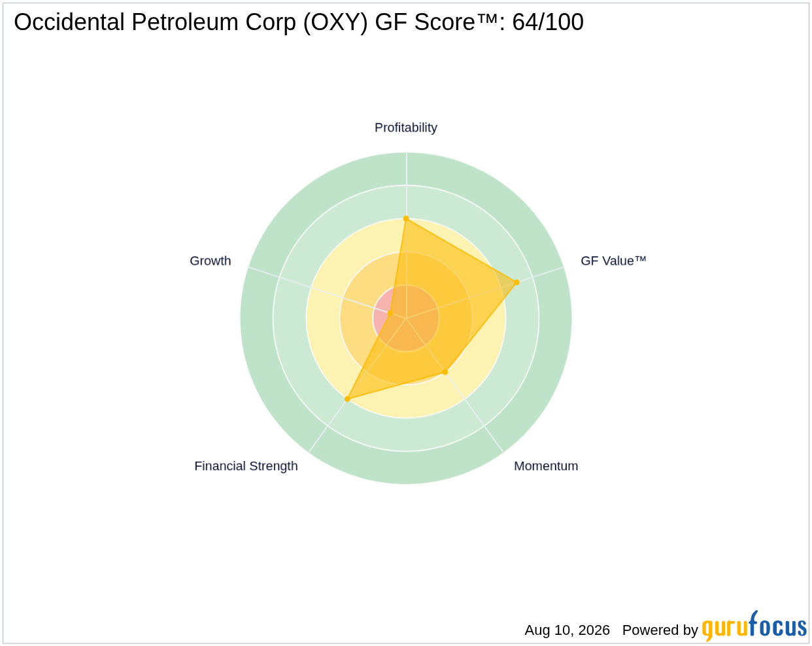Image resolution: width=812 pixels, height=646 pixels.
Task: Select the Profitability axis label
Action: pos(406,127)
